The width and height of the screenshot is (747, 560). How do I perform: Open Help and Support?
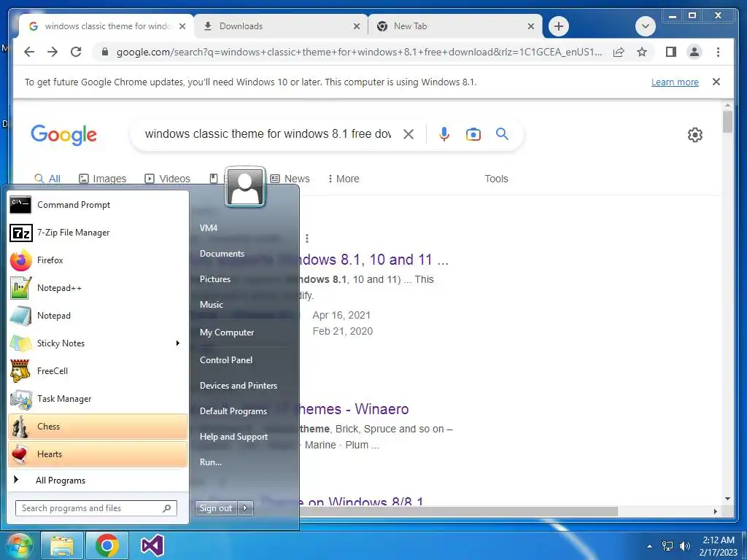pos(233,437)
